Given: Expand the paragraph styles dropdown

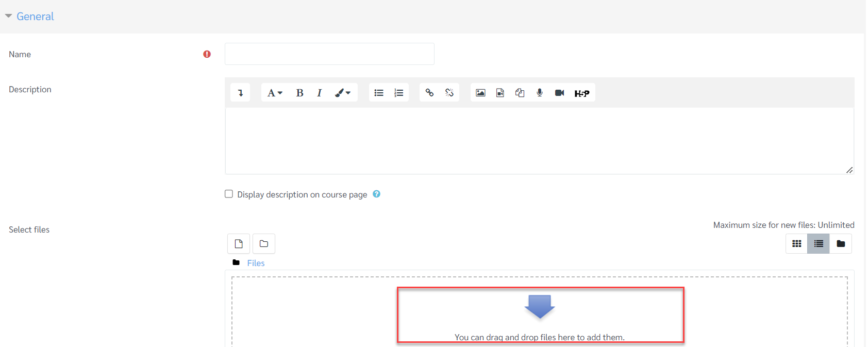Looking at the screenshot, I should tap(275, 93).
